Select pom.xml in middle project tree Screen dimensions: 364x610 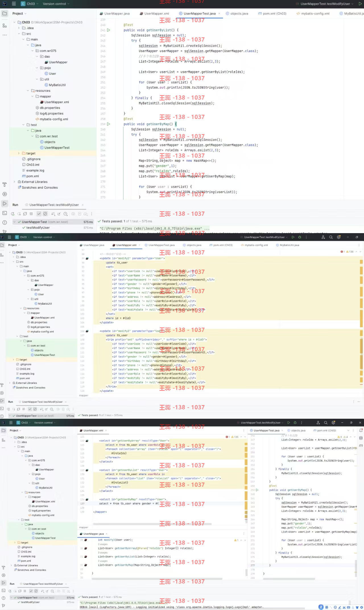pyautogui.click(x=23, y=378)
